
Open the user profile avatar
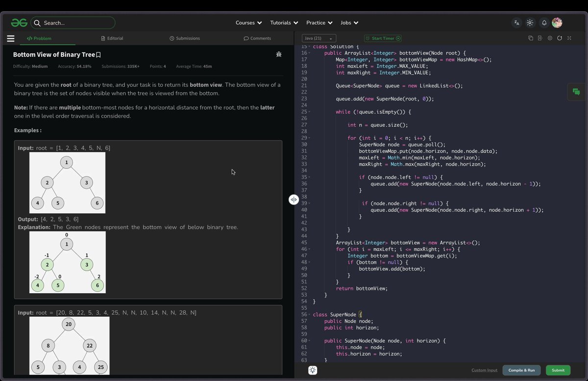(557, 23)
